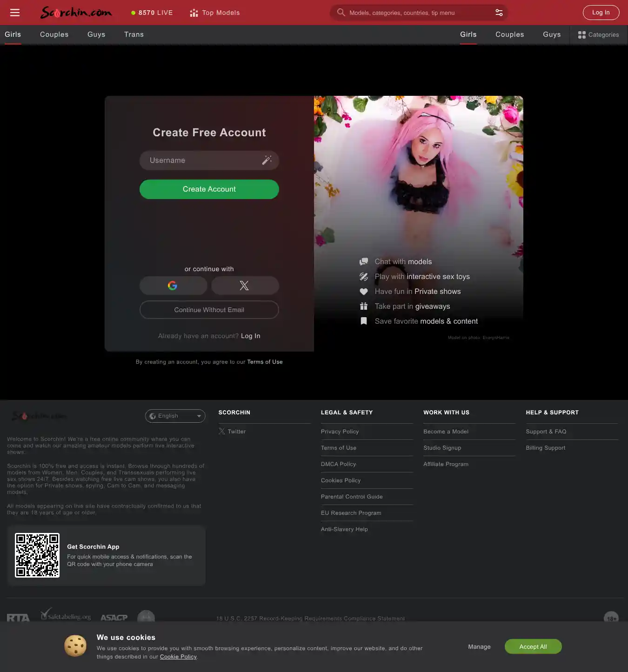628x672 pixels.
Task: Expand the English language dropdown
Action: click(x=175, y=416)
